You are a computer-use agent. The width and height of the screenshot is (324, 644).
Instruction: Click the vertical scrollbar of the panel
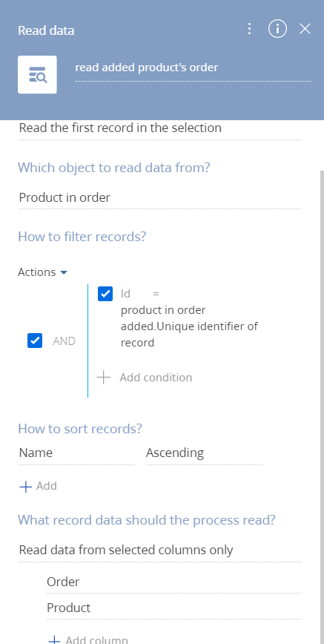click(322, 407)
